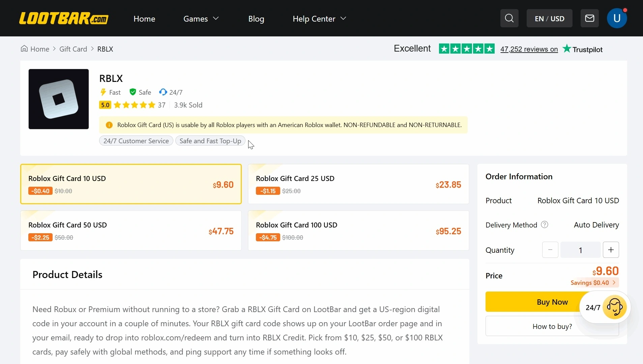Image resolution: width=643 pixels, height=364 pixels.
Task: Click the Home breadcrumb link
Action: [40, 49]
